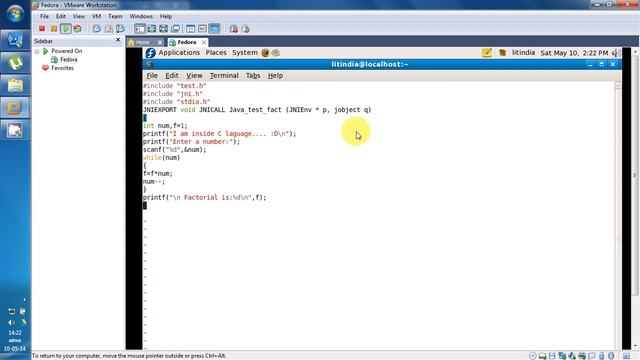Image resolution: width=640 pixels, height=360 pixels.
Task: Open VMware Help menu
Action: (166, 16)
